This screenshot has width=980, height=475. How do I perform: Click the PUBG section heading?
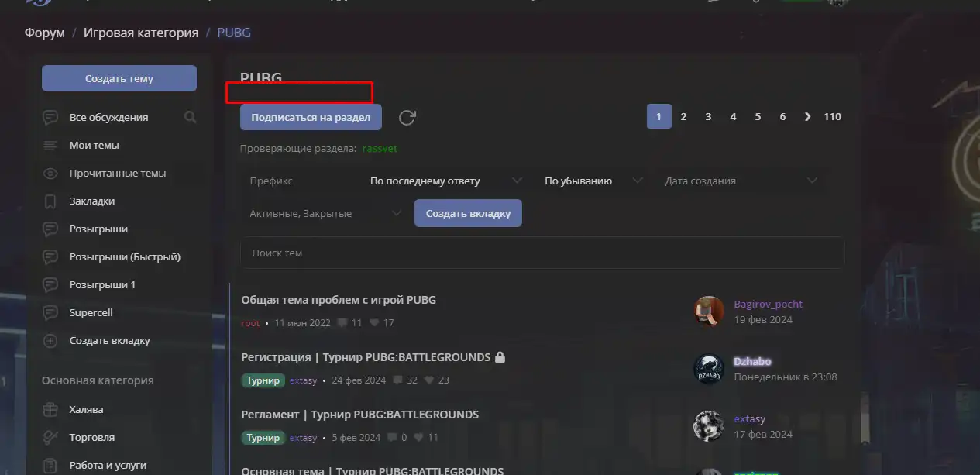coord(261,78)
